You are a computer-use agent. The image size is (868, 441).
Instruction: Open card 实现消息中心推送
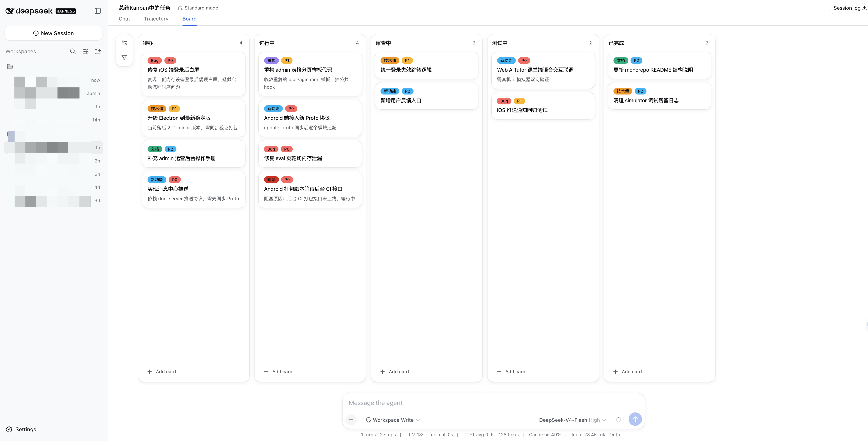coord(194,189)
